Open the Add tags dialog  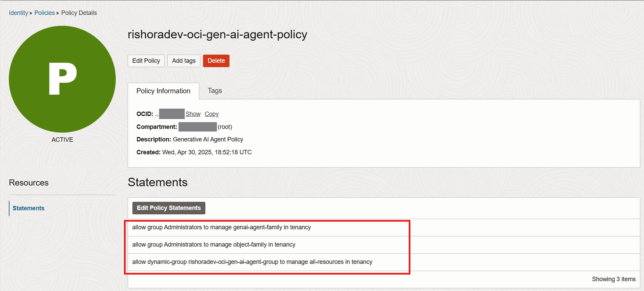click(x=184, y=61)
